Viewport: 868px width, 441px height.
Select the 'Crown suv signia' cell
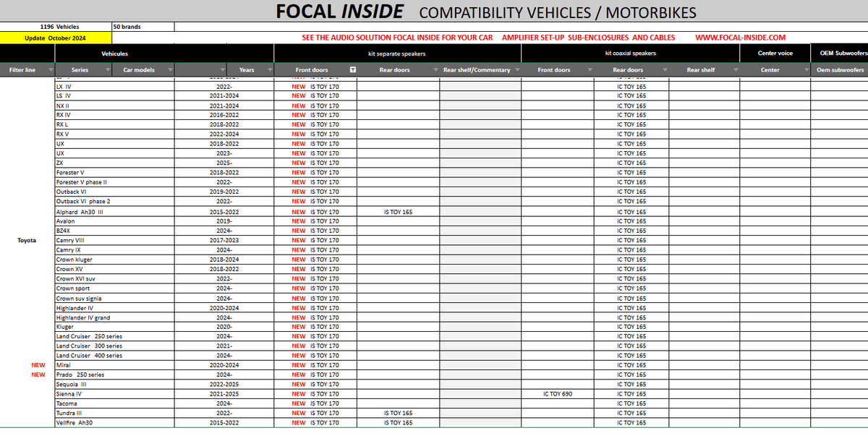pyautogui.click(x=115, y=299)
